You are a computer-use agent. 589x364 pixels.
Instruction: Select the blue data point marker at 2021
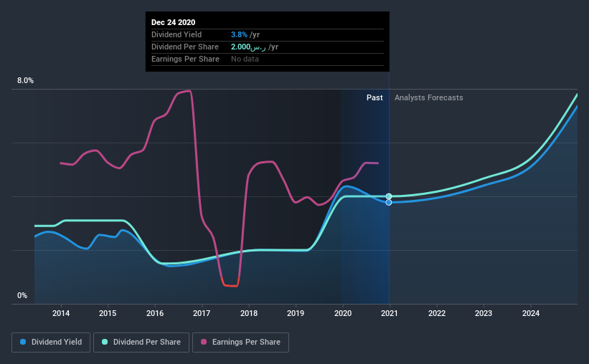tap(389, 203)
